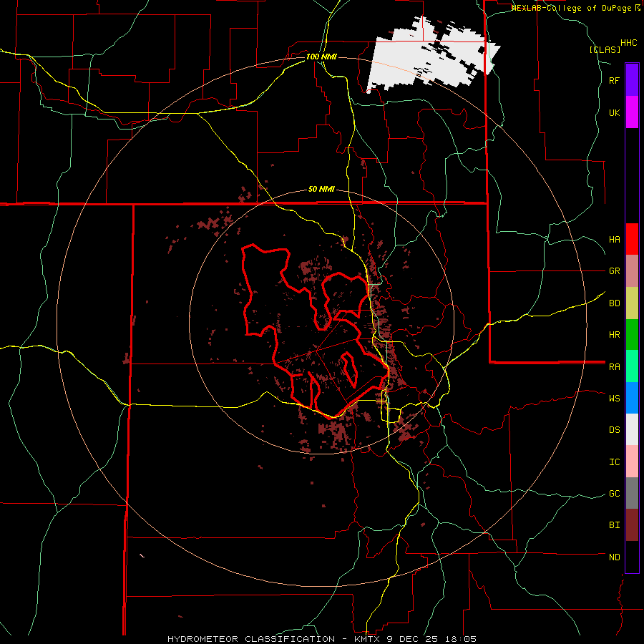Click the RA legend label

[x=614, y=366]
